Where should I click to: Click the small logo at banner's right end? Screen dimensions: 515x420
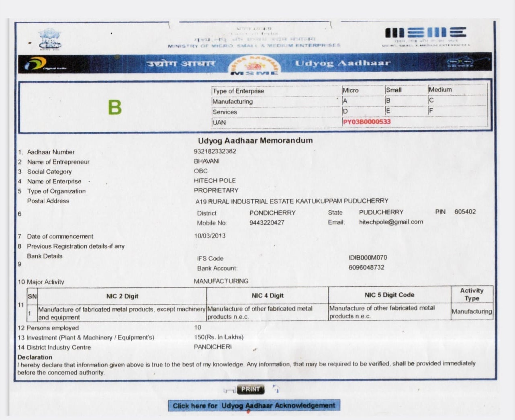click(x=460, y=63)
